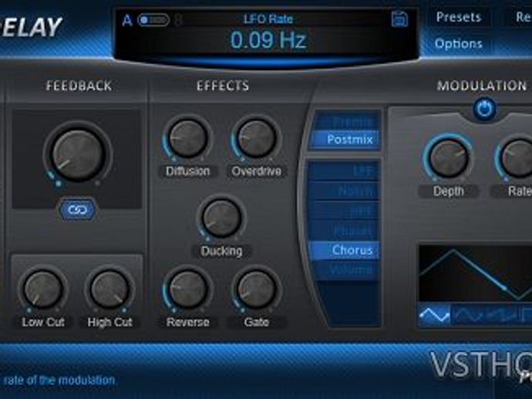Toggle the A/B comparison switch
Viewport: 532px width, 399px height.
coord(153,20)
